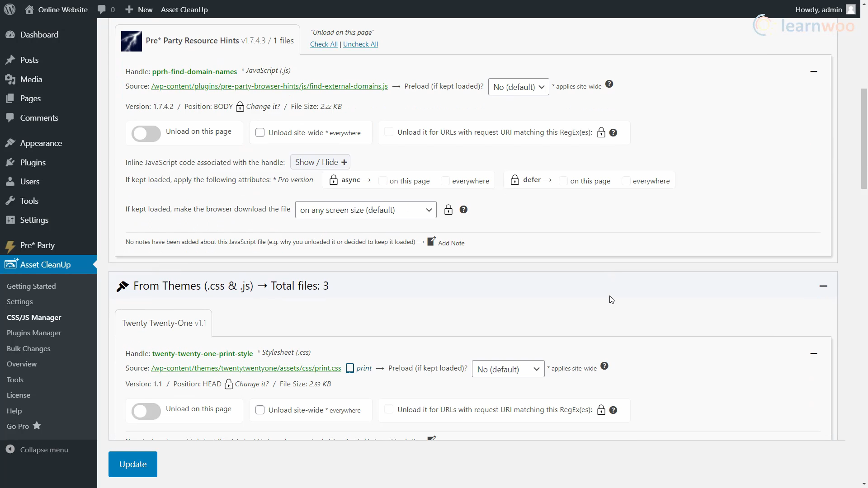The height and width of the screenshot is (488, 868).
Task: Click the Go Pro star icon
Action: [37, 426]
